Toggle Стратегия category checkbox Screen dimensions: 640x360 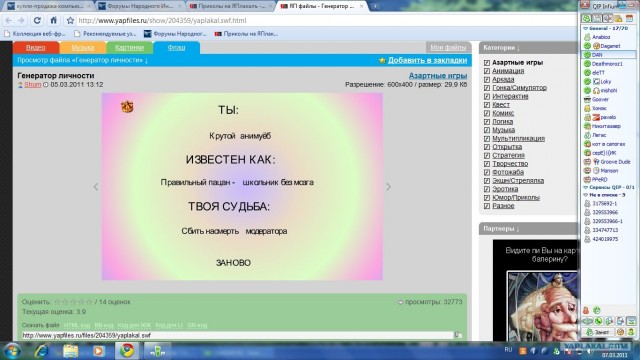coord(487,156)
